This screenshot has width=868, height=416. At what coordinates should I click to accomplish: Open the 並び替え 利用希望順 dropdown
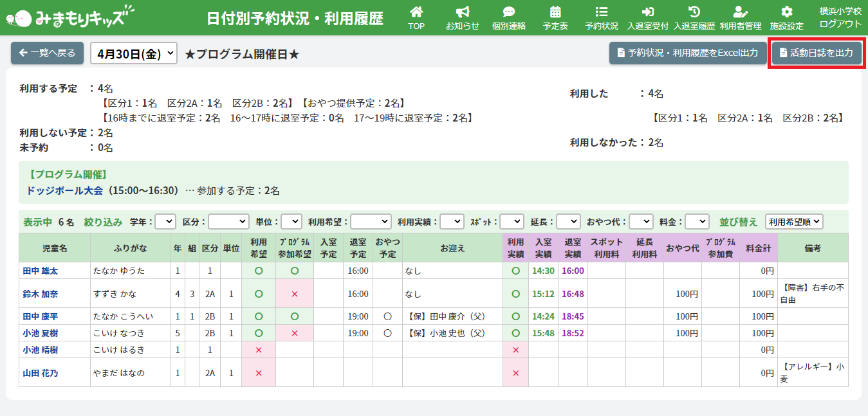[794, 222]
